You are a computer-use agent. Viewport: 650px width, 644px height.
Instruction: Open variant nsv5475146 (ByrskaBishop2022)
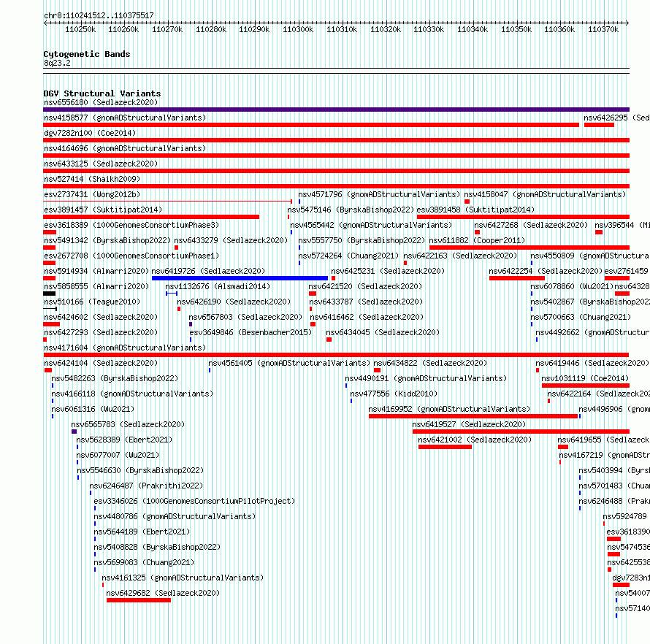click(351, 210)
